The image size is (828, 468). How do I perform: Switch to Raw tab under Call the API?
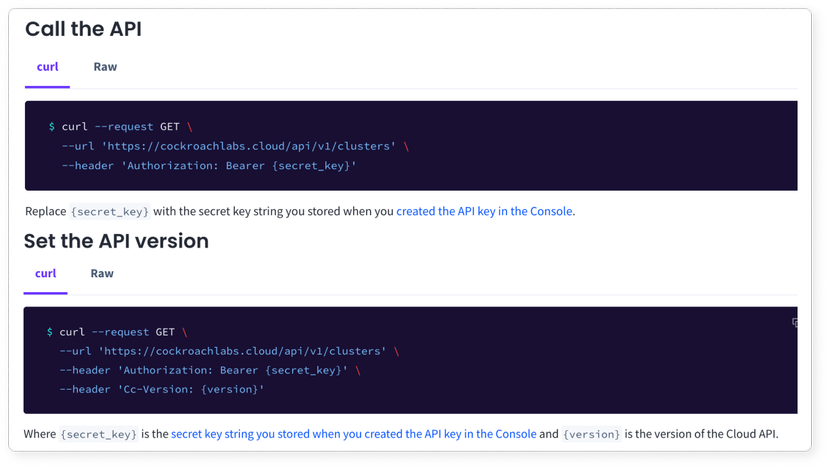(x=105, y=67)
